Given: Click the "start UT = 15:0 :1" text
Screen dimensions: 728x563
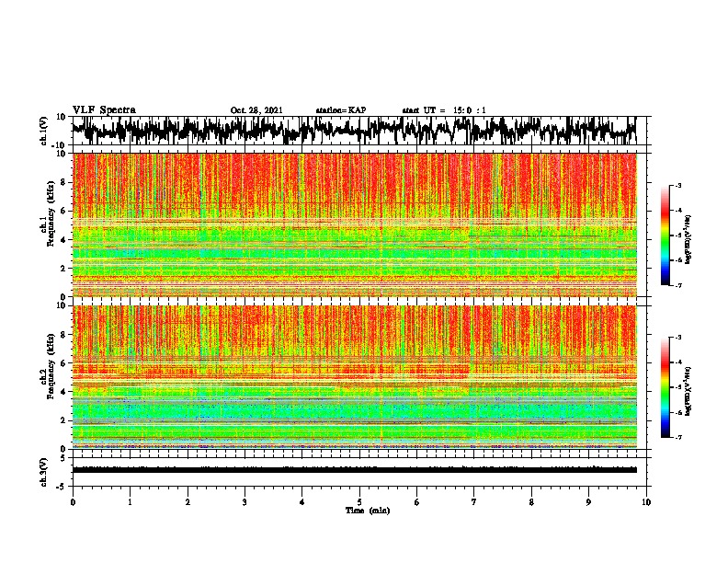Looking at the screenshot, I should (x=444, y=110).
